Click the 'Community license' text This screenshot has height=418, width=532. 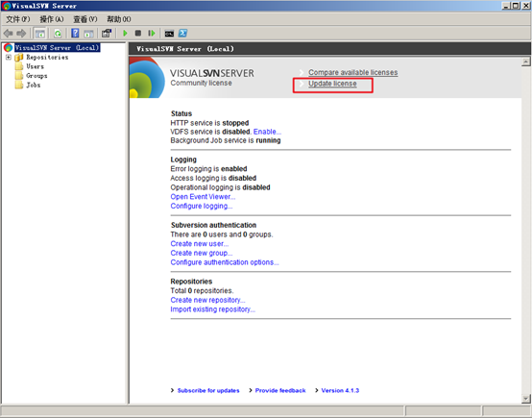(x=201, y=83)
